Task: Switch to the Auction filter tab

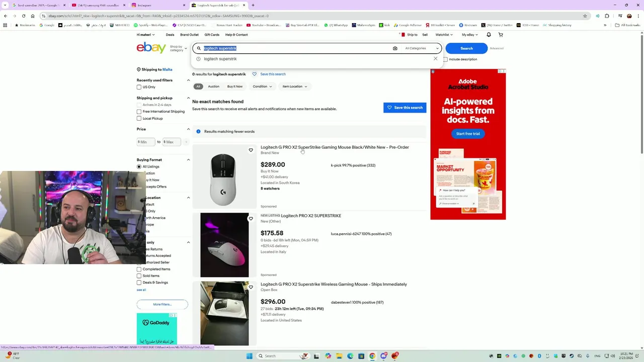Action: (x=213, y=86)
